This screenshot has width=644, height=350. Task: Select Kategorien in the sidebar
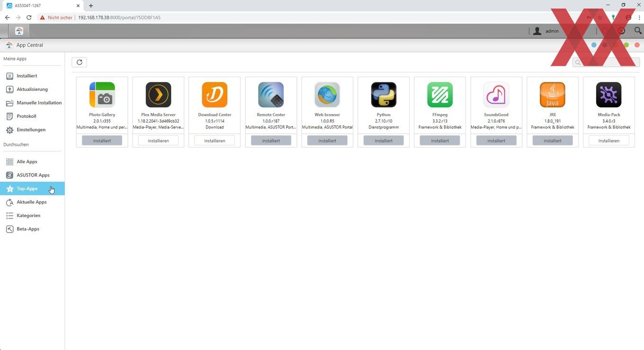[32, 216]
